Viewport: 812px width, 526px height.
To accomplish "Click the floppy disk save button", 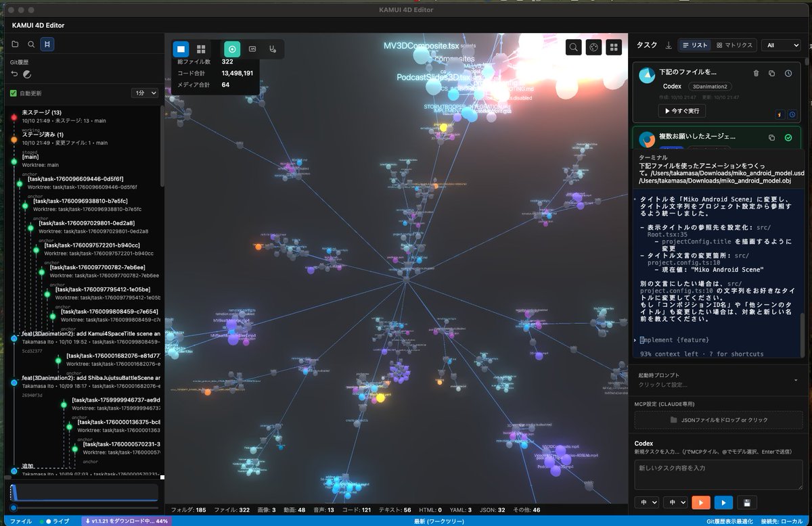I will click(746, 502).
